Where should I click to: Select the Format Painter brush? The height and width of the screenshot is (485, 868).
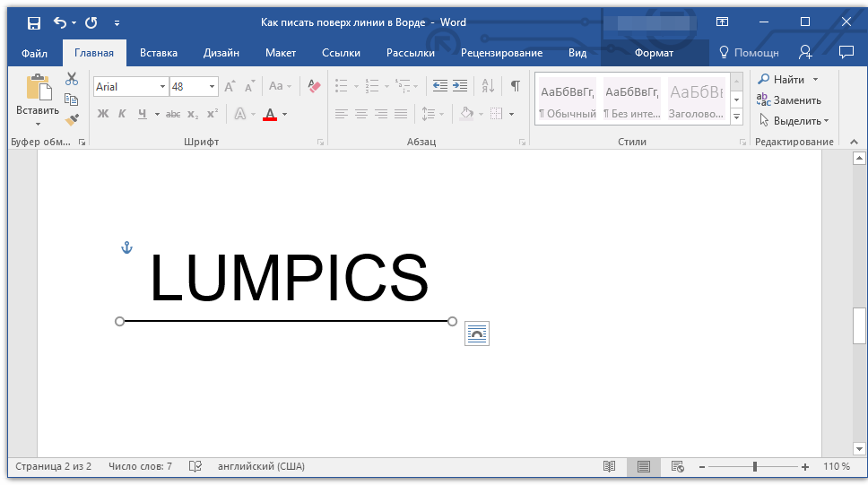pyautogui.click(x=72, y=119)
